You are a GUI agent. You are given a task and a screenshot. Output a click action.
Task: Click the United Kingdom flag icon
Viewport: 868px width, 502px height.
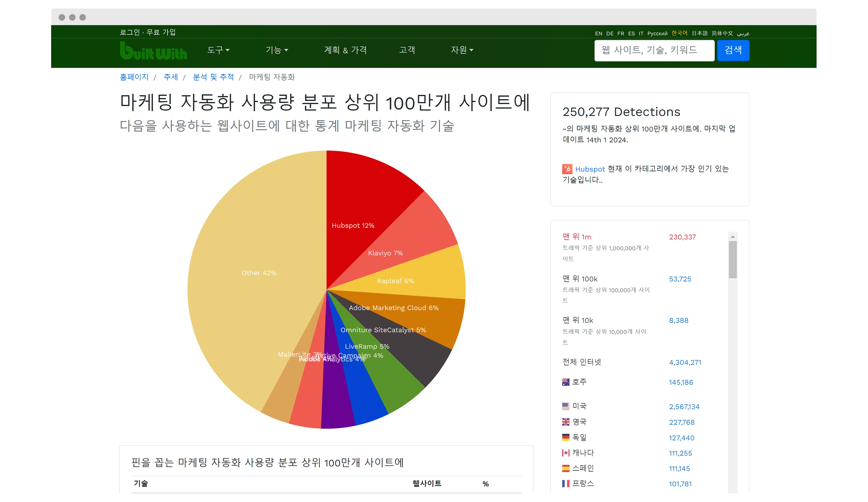(x=566, y=422)
